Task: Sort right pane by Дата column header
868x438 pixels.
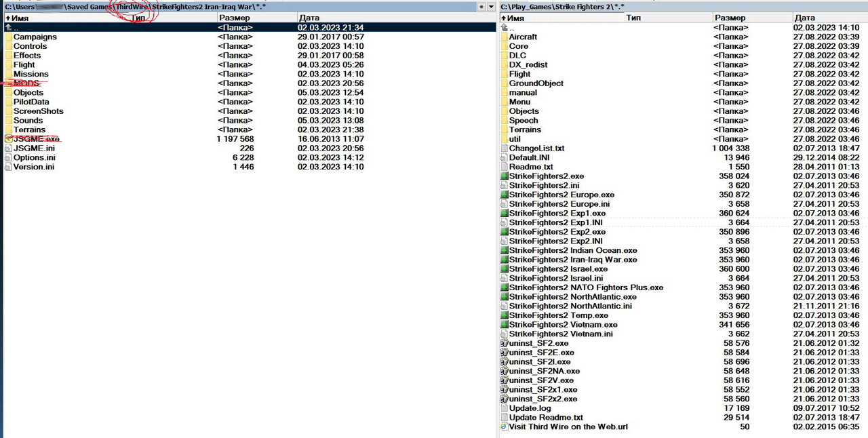Action: (830, 18)
